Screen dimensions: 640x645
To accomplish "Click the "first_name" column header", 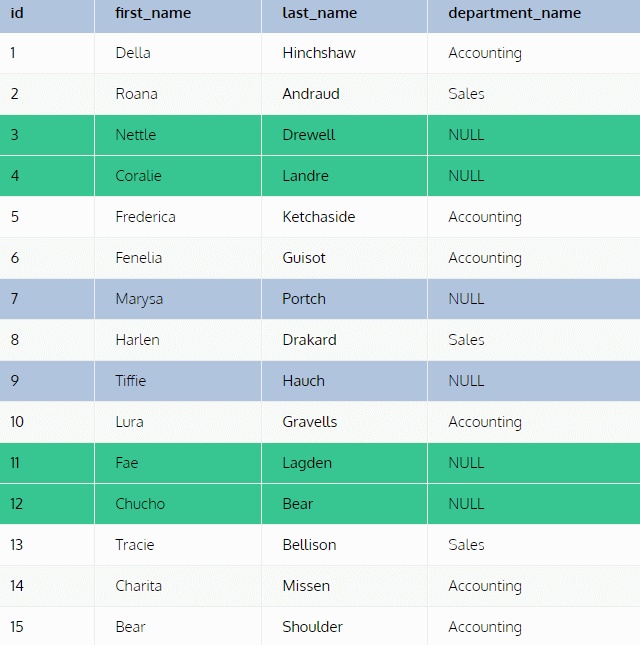I will tap(153, 13).
